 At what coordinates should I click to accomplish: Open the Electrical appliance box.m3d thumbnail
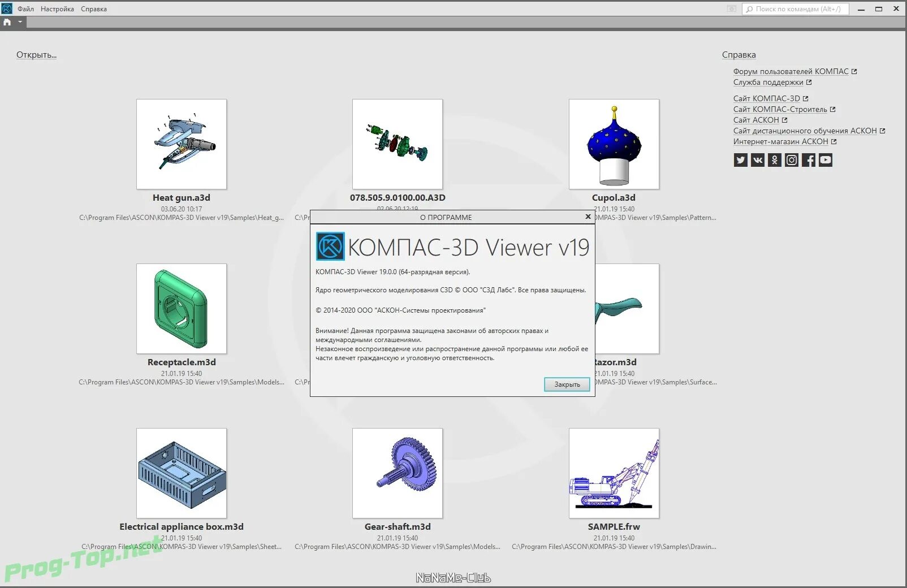point(182,473)
